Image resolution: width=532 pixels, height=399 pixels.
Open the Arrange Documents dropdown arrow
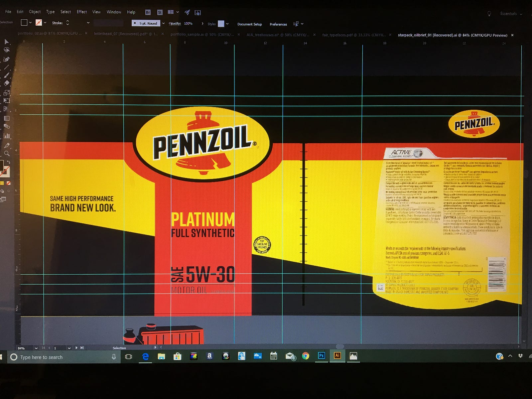tap(178, 12)
